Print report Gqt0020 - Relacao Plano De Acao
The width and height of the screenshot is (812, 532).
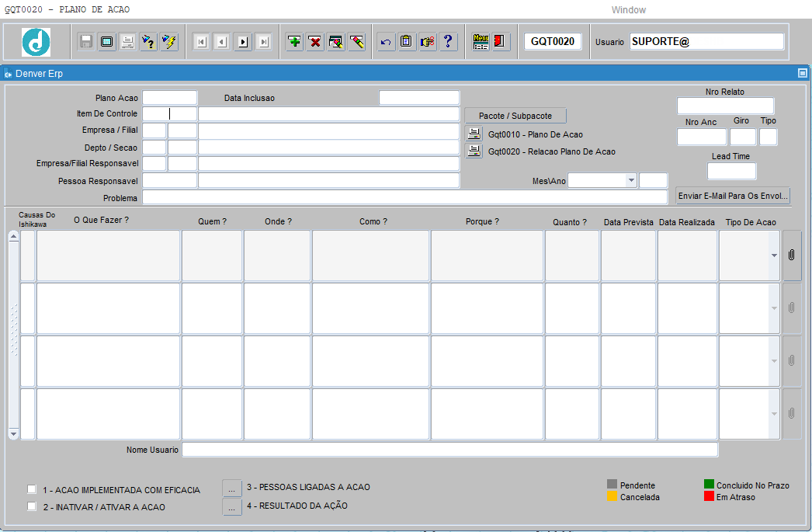pyautogui.click(x=474, y=151)
